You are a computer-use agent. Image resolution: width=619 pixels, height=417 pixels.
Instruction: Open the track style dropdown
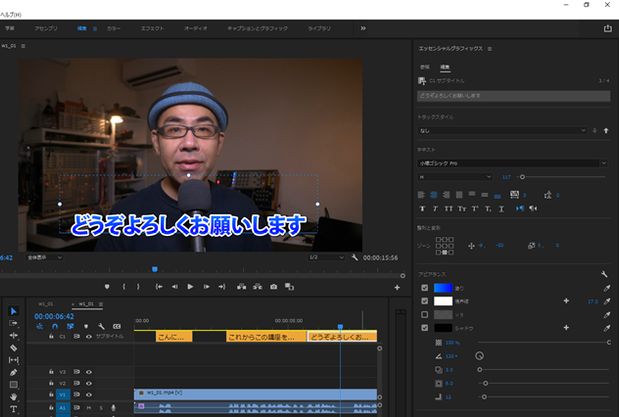click(503, 131)
